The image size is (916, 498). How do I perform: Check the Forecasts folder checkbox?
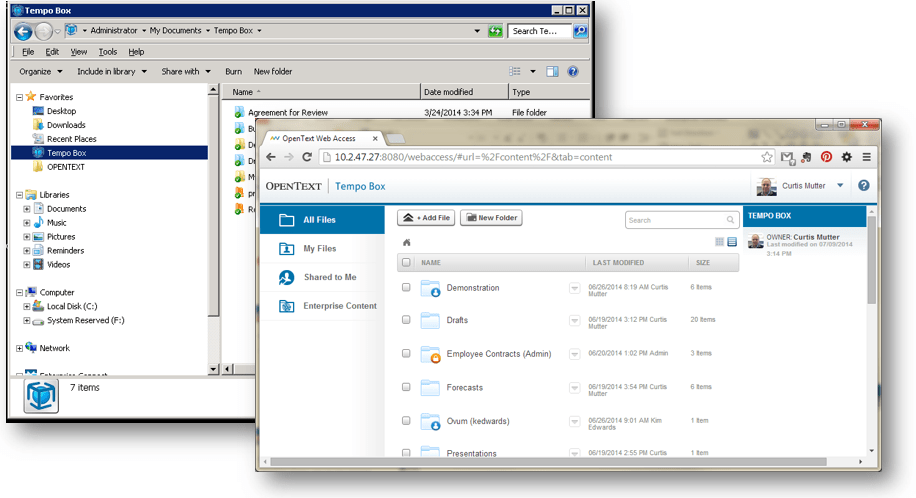point(406,387)
